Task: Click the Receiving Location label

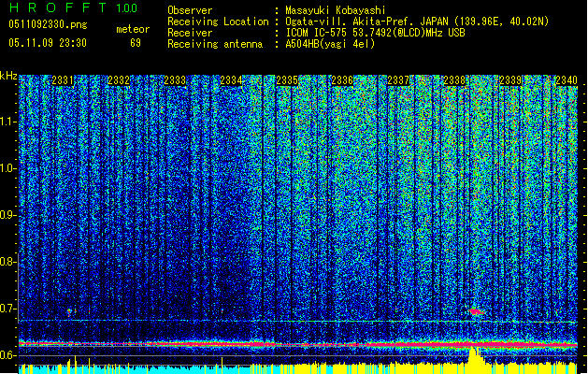Action: coord(218,22)
